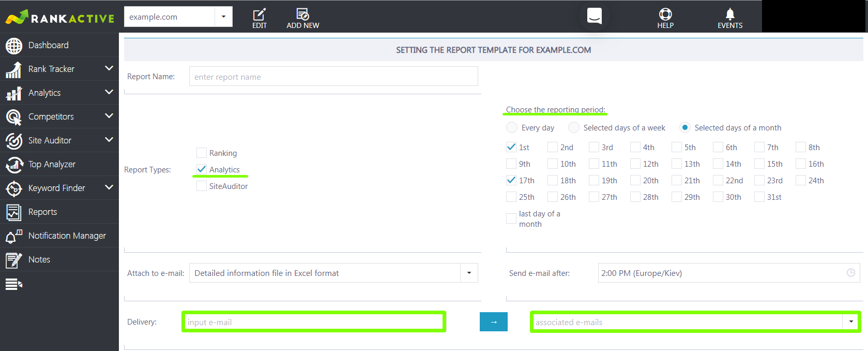Uncheck the 17th day checkbox
The image size is (868, 351).
coord(511,180)
